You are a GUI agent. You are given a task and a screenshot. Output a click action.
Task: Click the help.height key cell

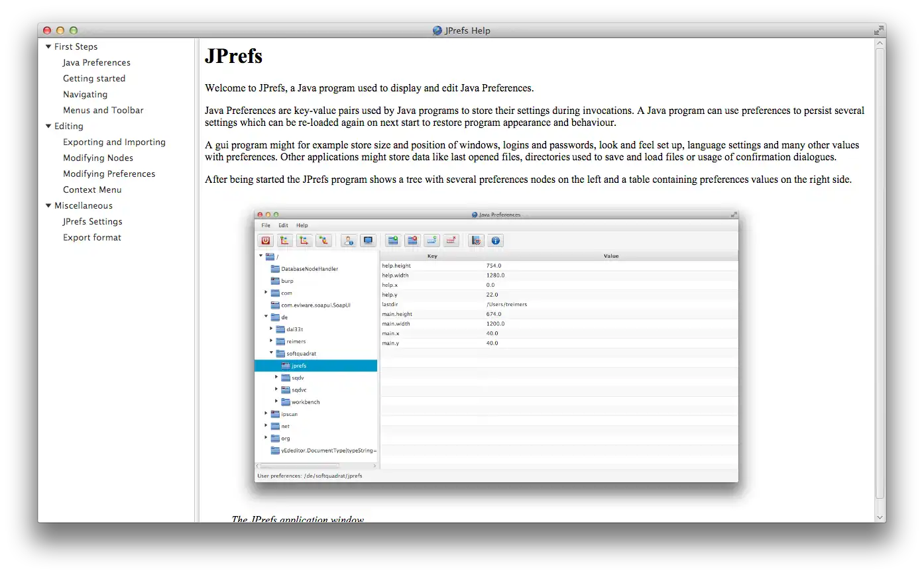coord(396,266)
